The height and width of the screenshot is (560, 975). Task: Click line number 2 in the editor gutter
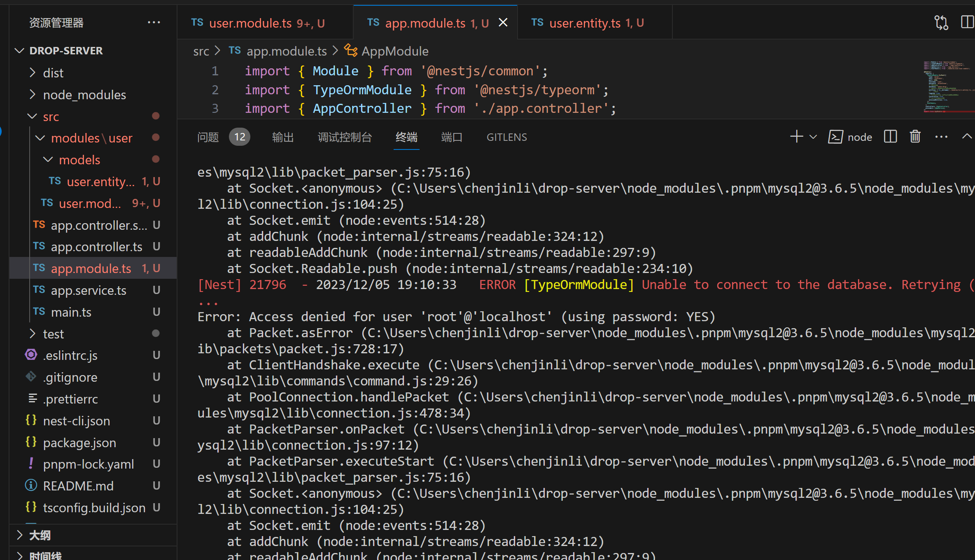point(215,90)
